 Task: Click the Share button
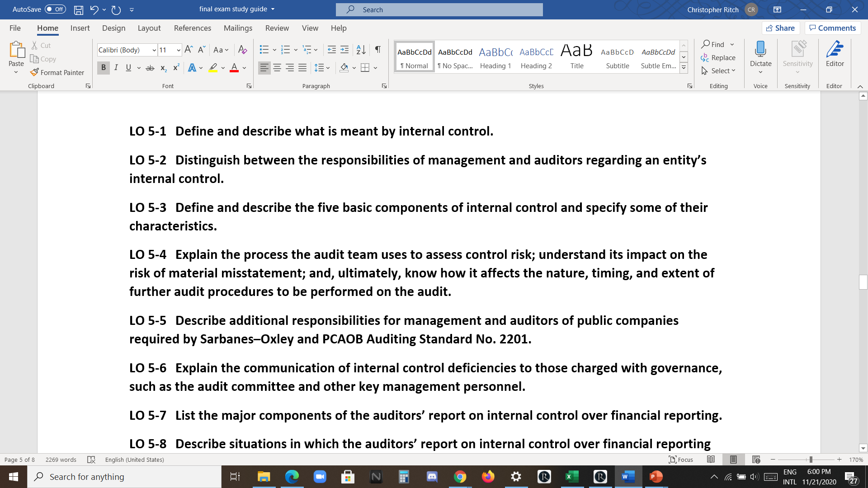click(x=781, y=28)
